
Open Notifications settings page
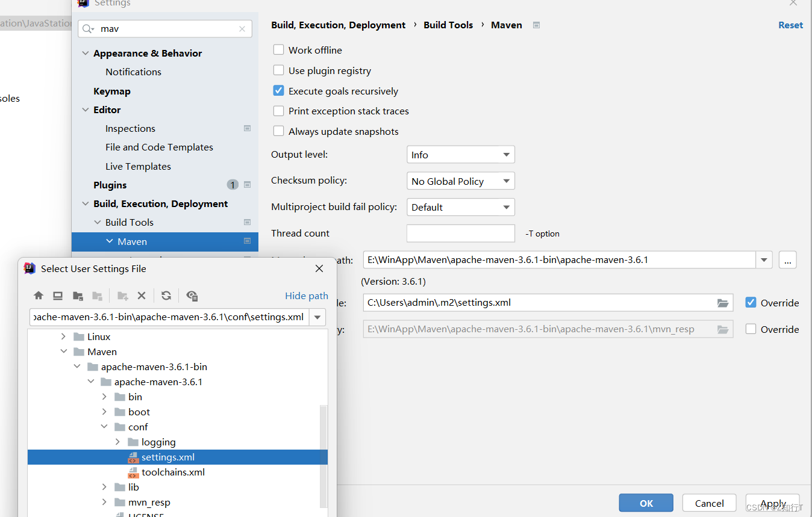(x=133, y=72)
